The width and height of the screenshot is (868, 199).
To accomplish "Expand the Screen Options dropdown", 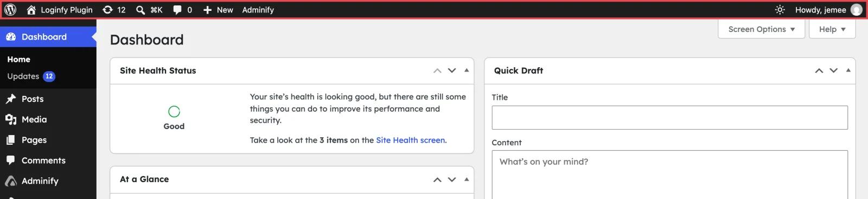I will pyautogui.click(x=762, y=29).
